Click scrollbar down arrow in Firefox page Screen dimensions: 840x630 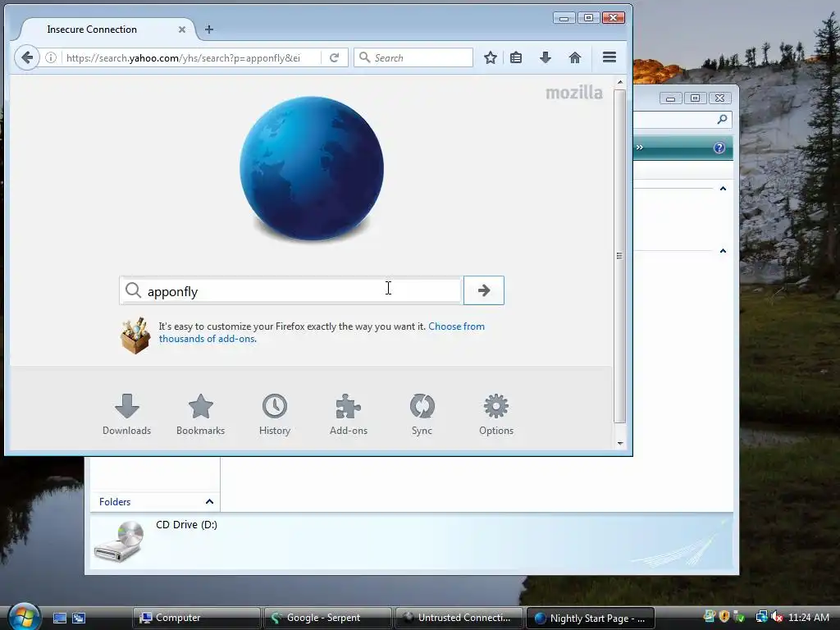[x=620, y=443]
